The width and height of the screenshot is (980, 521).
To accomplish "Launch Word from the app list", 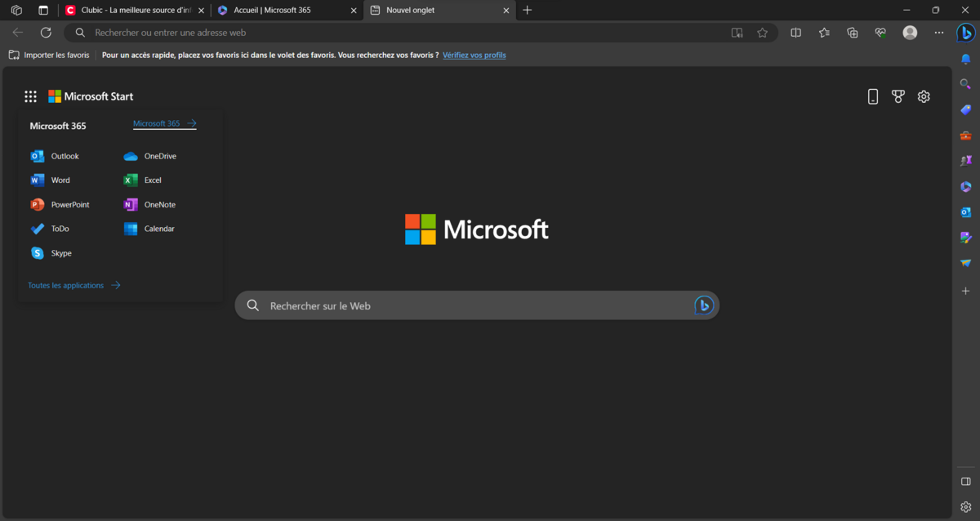I will (x=51, y=180).
